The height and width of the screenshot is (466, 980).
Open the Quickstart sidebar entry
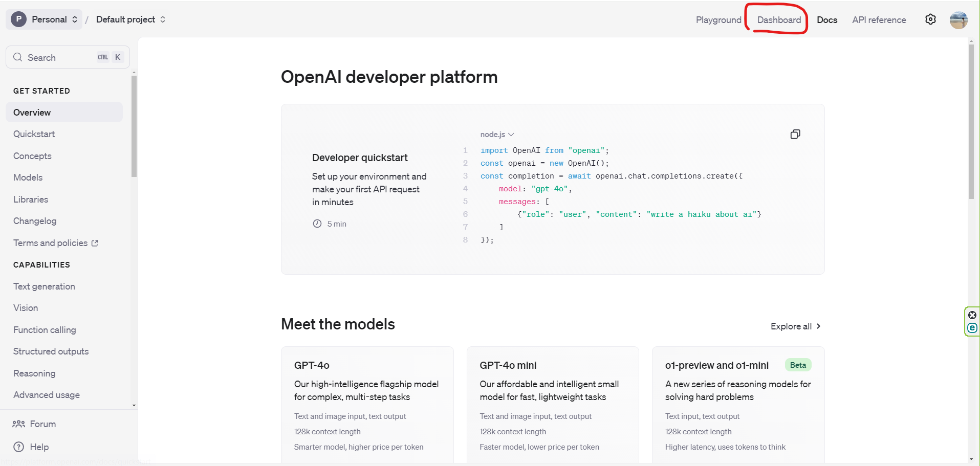click(x=34, y=134)
